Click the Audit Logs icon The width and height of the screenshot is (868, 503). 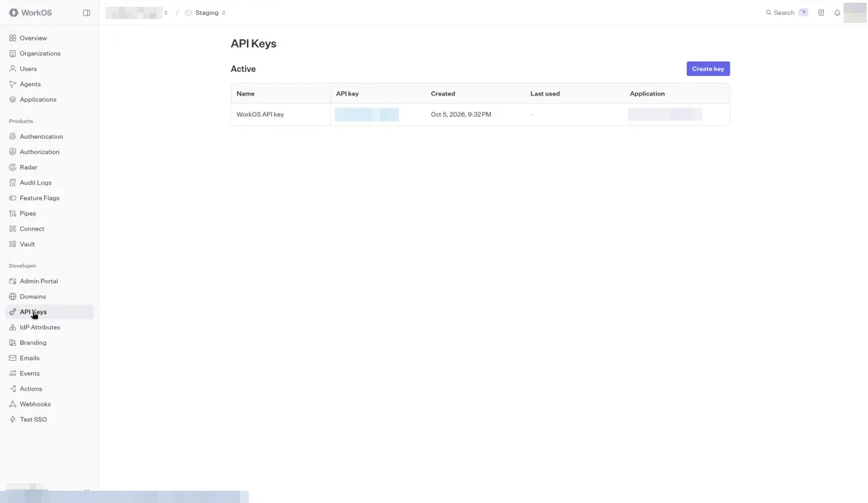click(x=13, y=182)
